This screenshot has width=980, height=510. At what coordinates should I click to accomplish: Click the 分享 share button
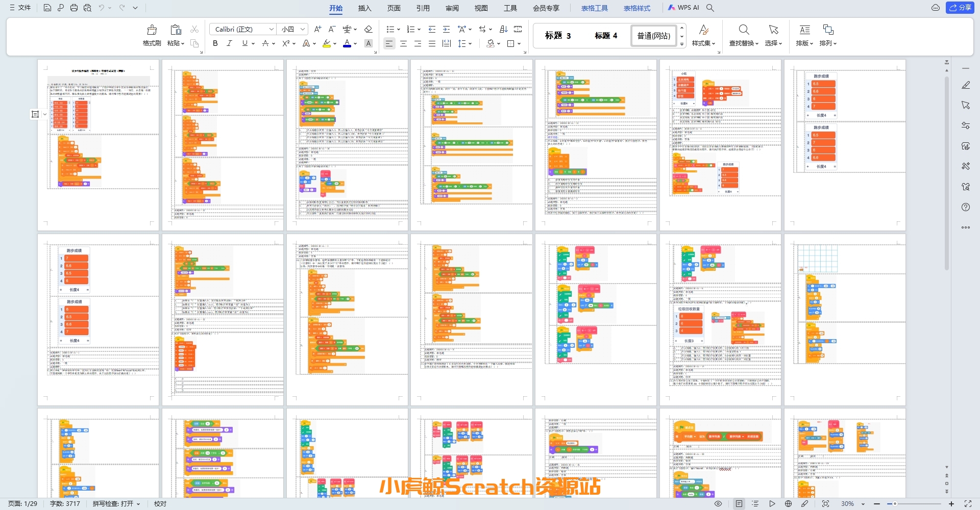960,8
